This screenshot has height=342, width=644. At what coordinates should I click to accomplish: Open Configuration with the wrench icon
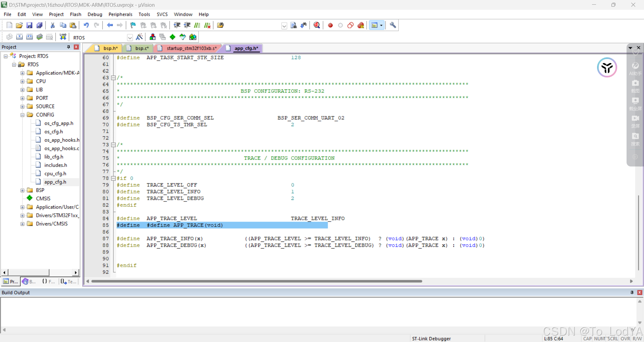393,25
